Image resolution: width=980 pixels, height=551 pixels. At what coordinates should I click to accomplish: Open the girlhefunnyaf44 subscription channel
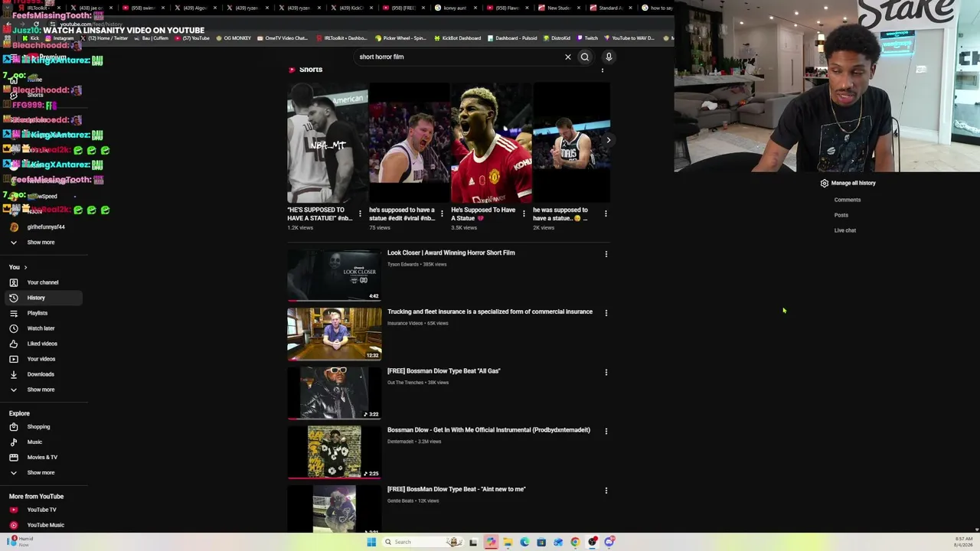click(x=42, y=227)
